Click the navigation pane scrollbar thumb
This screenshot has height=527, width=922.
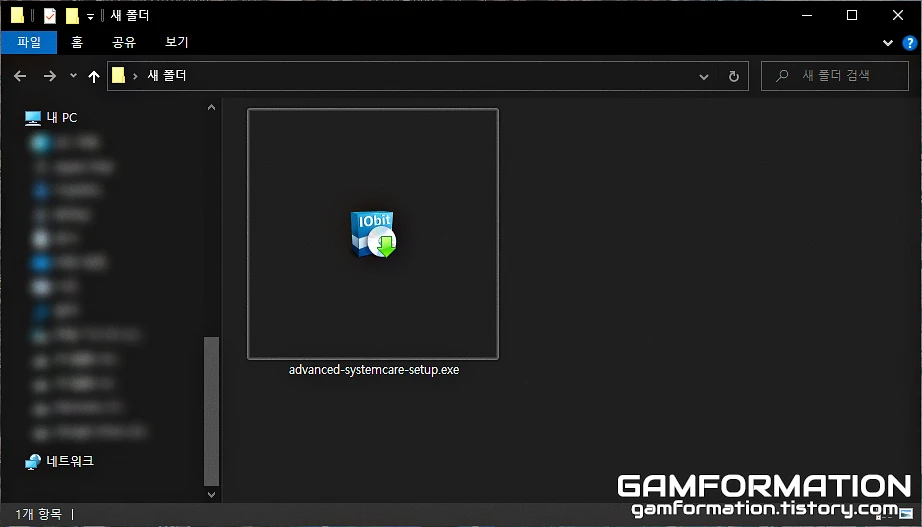tap(211, 411)
